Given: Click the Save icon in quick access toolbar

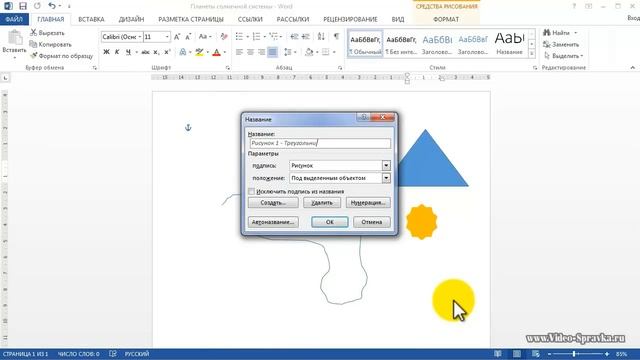Looking at the screenshot, I should coord(23,6).
